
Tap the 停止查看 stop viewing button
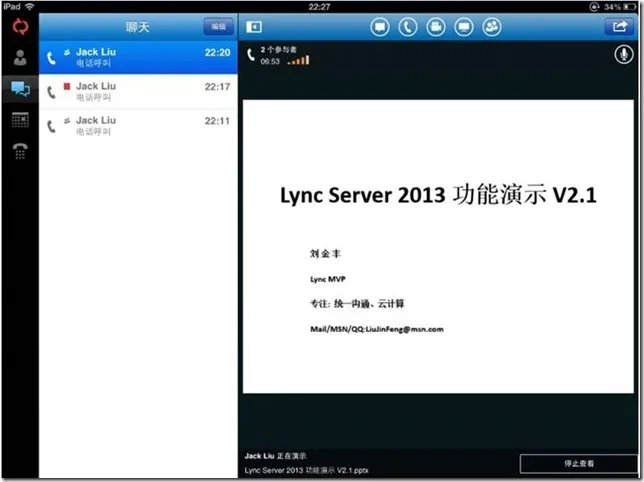pos(578,464)
